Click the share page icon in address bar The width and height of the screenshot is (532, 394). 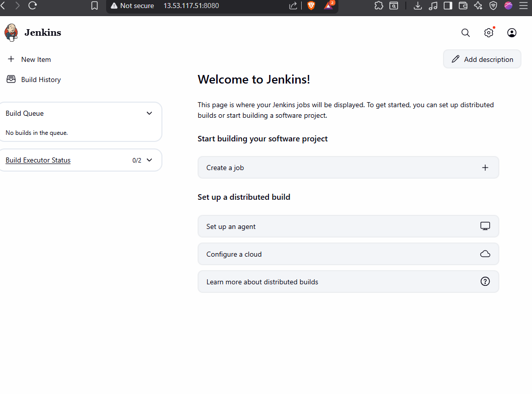pyautogui.click(x=293, y=6)
